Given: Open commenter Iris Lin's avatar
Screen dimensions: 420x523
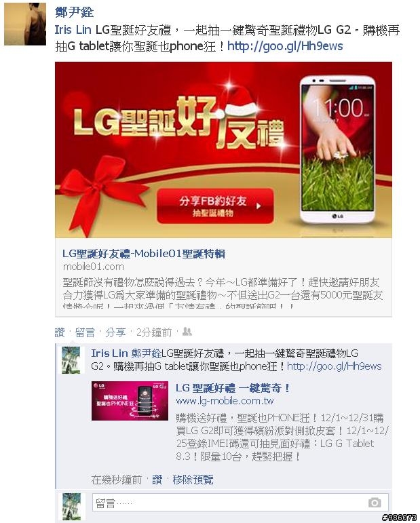Looking at the screenshot, I should (71, 360).
